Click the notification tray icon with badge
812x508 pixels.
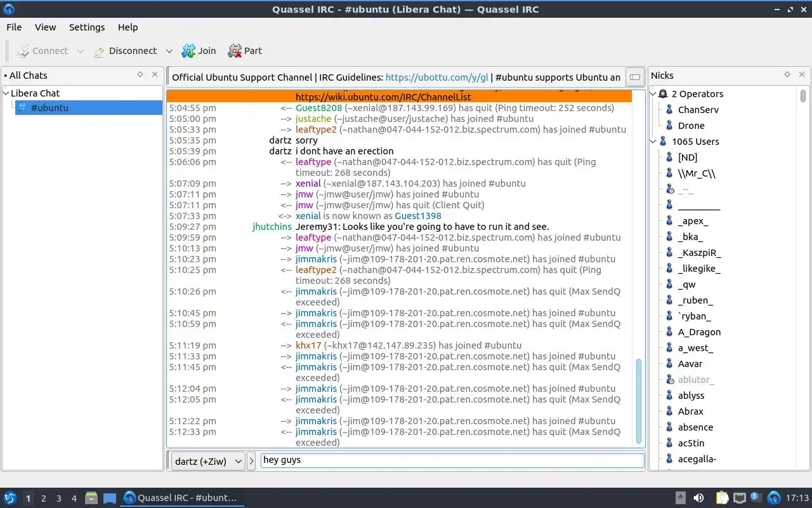click(x=756, y=497)
